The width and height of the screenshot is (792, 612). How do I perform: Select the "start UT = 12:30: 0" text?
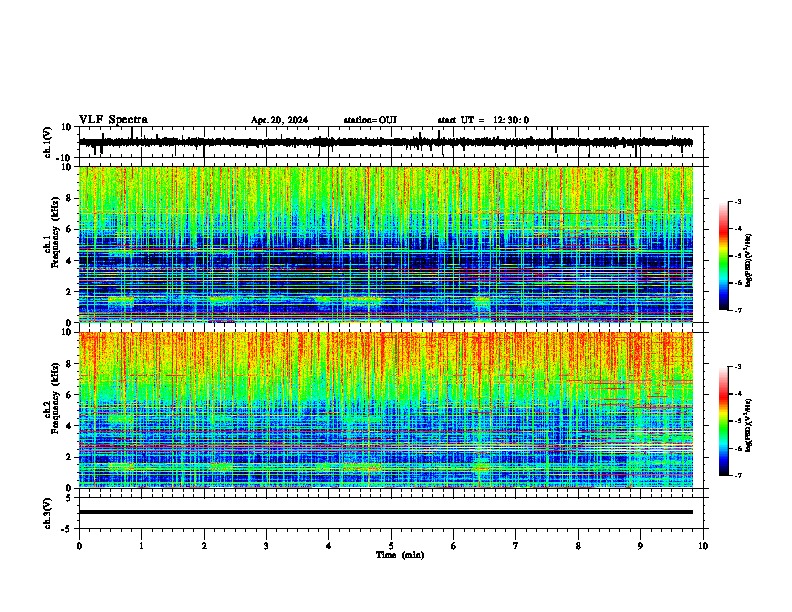483,120
